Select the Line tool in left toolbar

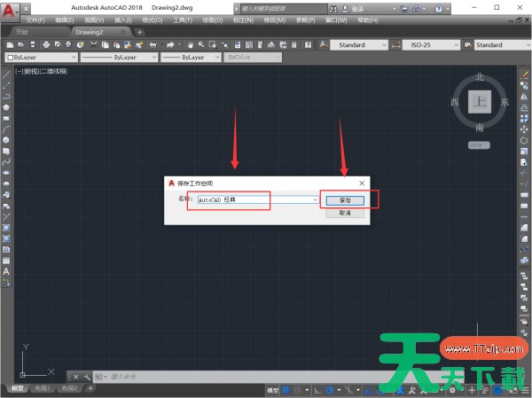(x=6, y=74)
